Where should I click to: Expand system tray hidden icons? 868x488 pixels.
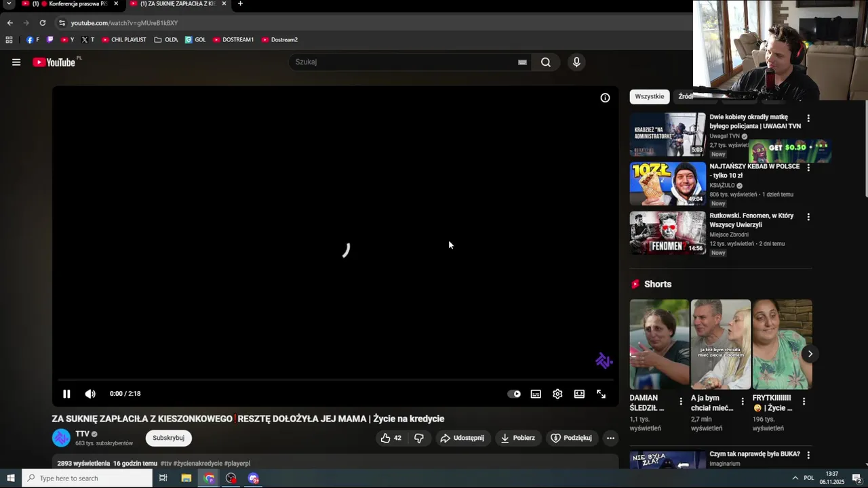pyautogui.click(x=795, y=479)
